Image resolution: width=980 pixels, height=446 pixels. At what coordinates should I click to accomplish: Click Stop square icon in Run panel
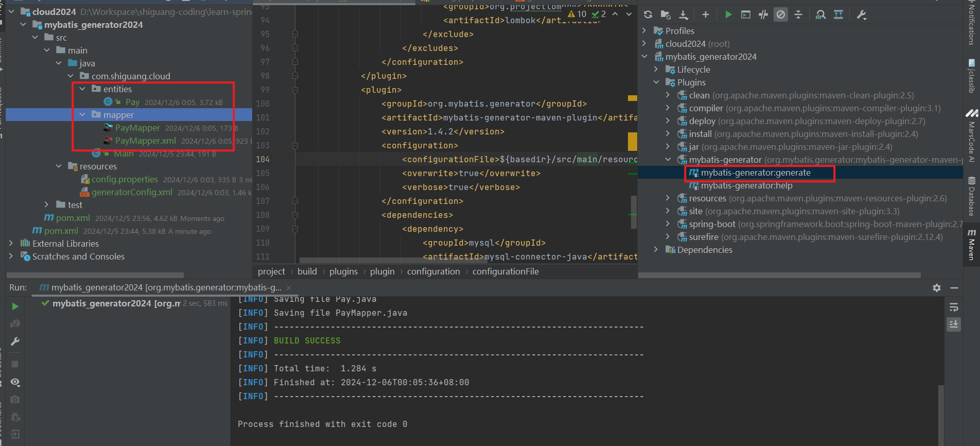click(15, 364)
